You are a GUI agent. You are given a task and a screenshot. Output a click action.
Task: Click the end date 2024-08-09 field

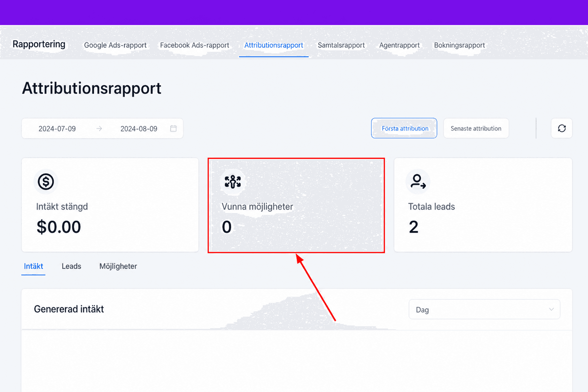[139, 129]
